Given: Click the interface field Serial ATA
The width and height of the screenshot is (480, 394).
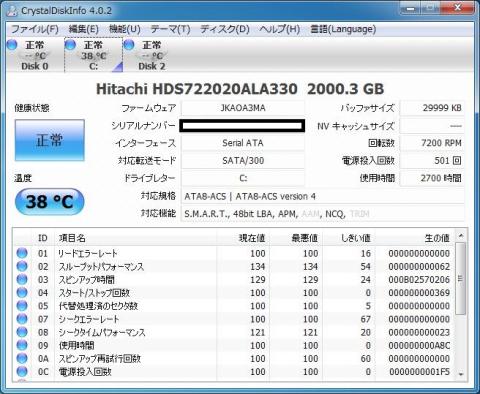Looking at the screenshot, I should [x=243, y=143].
